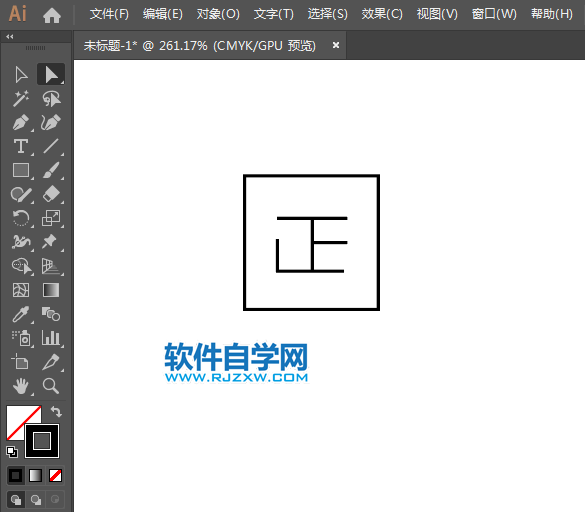Select the Symbol Sprayer tool
The height and width of the screenshot is (512, 585).
click(x=21, y=338)
